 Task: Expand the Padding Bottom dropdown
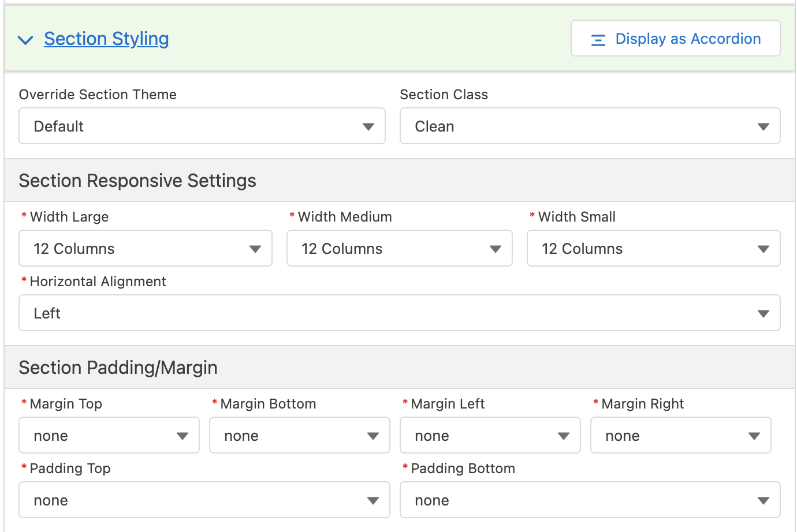[590, 500]
